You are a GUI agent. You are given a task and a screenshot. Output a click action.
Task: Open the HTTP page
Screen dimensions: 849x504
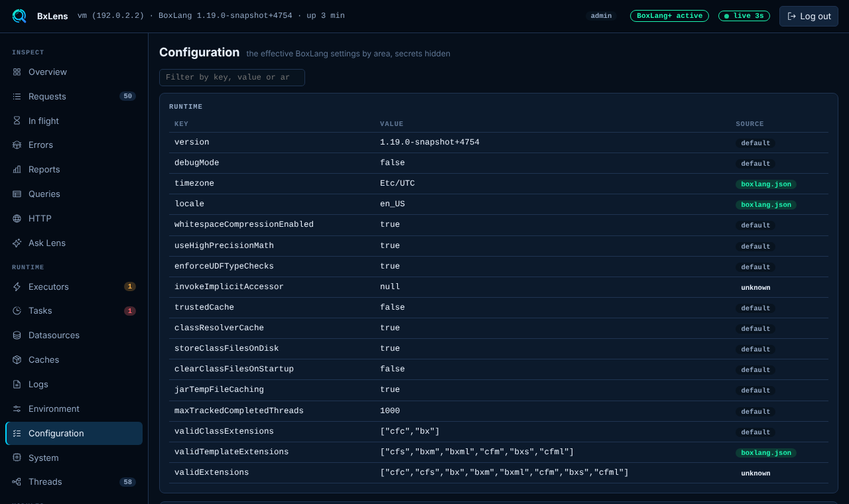(74, 218)
